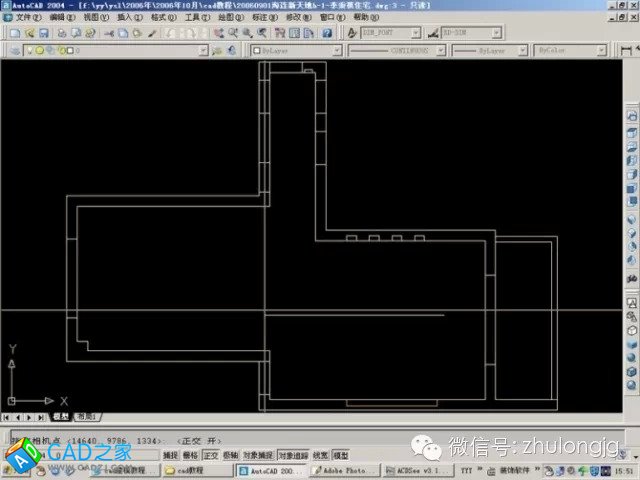This screenshot has height=480, width=640.
Task: Click the Save icon in standard toolbar
Action: tap(45, 33)
